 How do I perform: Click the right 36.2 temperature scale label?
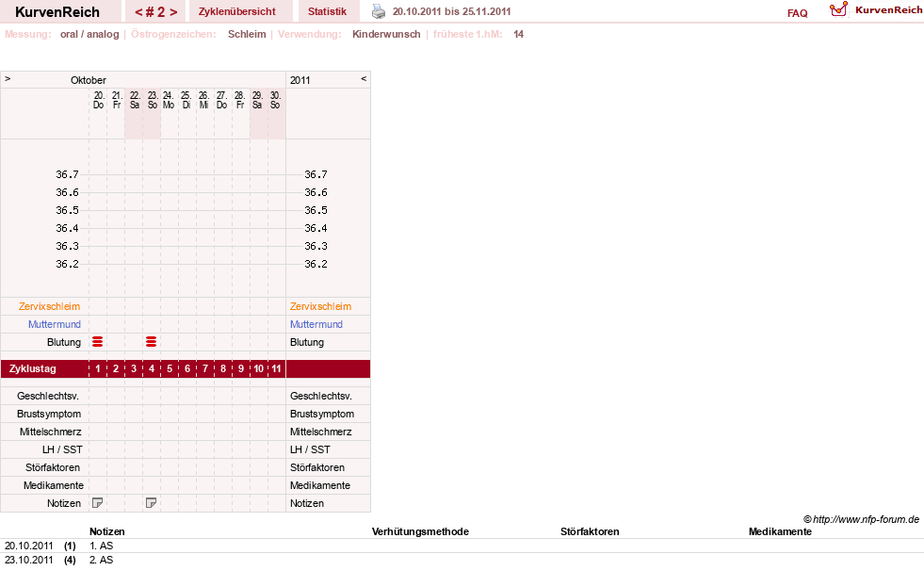pyautogui.click(x=316, y=264)
